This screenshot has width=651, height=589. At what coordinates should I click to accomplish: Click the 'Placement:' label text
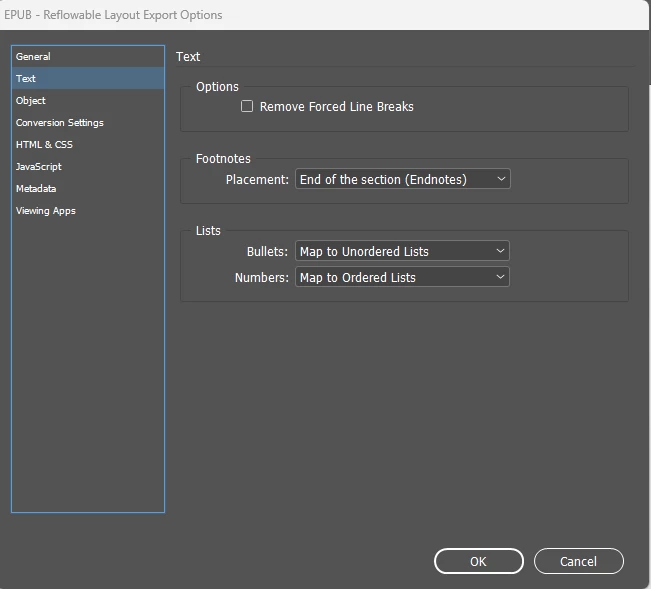coord(257,179)
